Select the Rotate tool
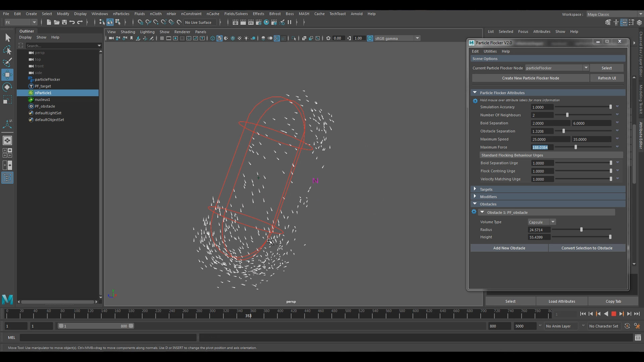 pyautogui.click(x=7, y=87)
